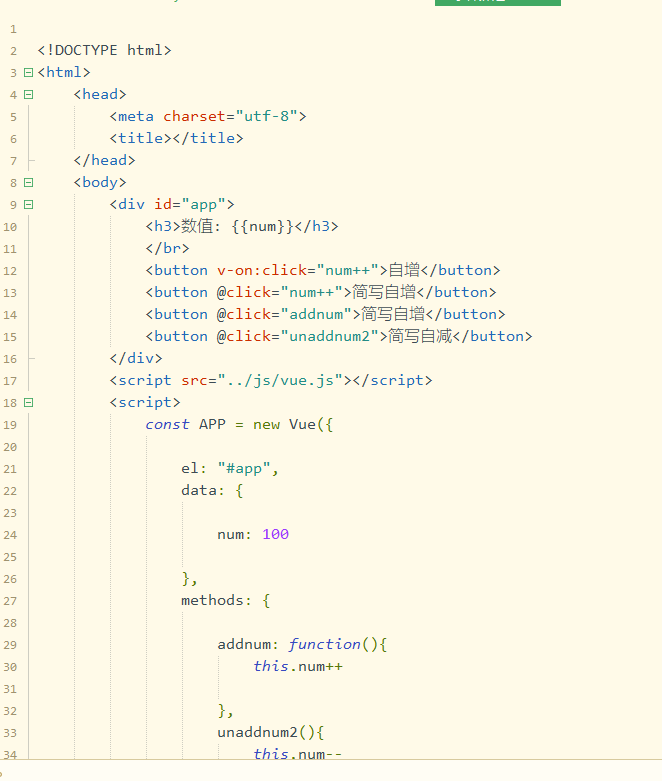The width and height of the screenshot is (662, 781).
Task: Click the data: property key
Action: pyautogui.click(x=203, y=491)
